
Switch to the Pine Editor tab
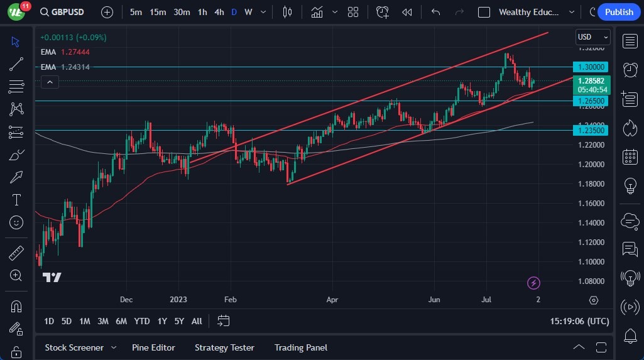(153, 347)
